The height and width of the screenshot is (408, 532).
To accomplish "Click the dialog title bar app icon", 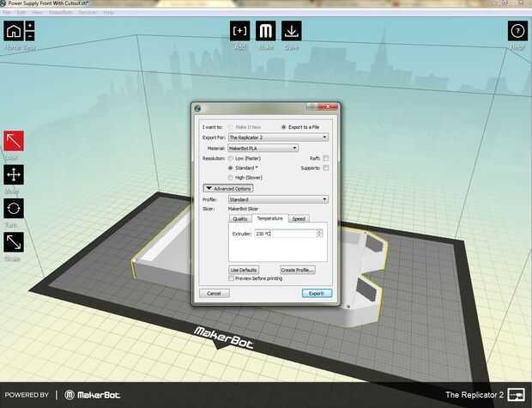I will [197, 108].
